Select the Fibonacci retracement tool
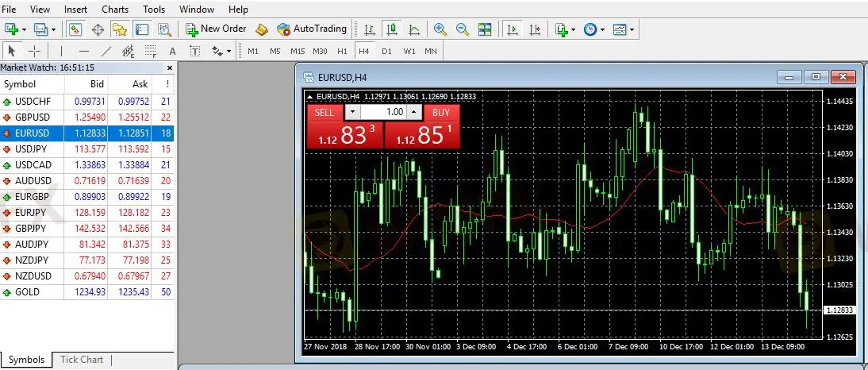The image size is (868, 370). click(150, 51)
